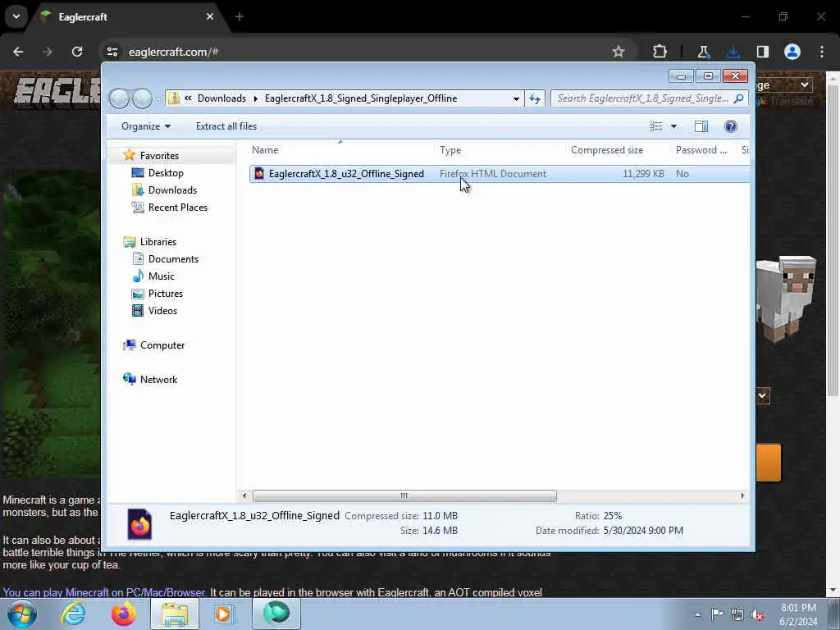The height and width of the screenshot is (630, 840).
Task: Open the Documents library
Action: point(173,258)
